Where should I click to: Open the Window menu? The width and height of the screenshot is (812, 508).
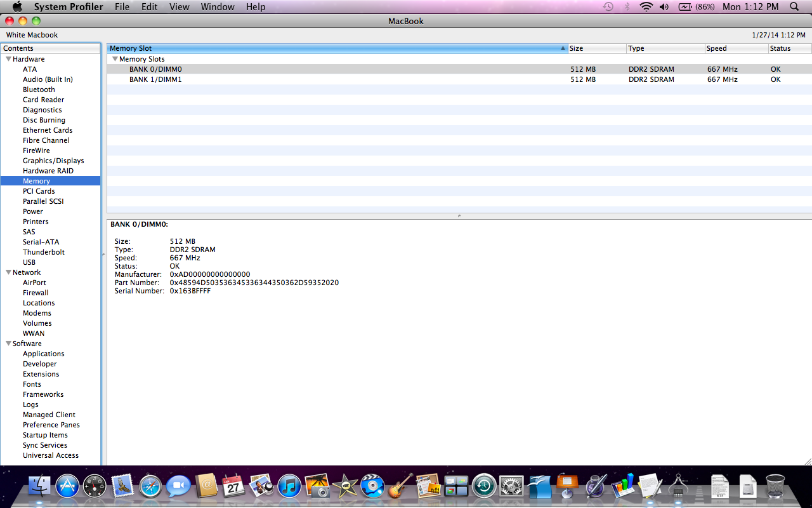click(x=218, y=7)
